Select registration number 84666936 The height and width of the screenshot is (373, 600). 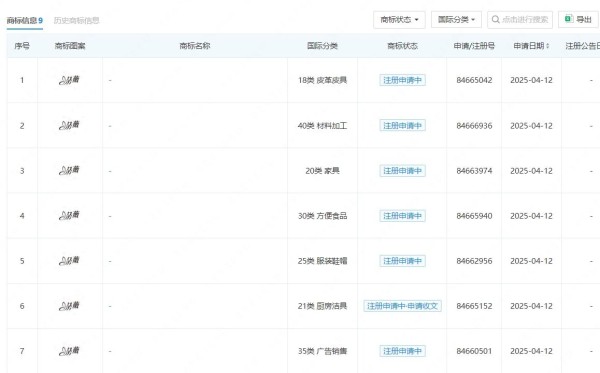[x=474, y=125]
